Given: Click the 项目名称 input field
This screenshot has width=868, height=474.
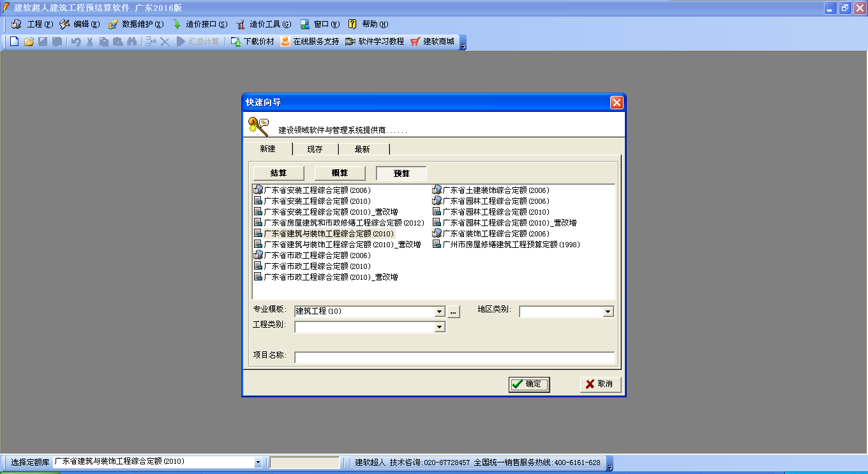Looking at the screenshot, I should click(454, 357).
